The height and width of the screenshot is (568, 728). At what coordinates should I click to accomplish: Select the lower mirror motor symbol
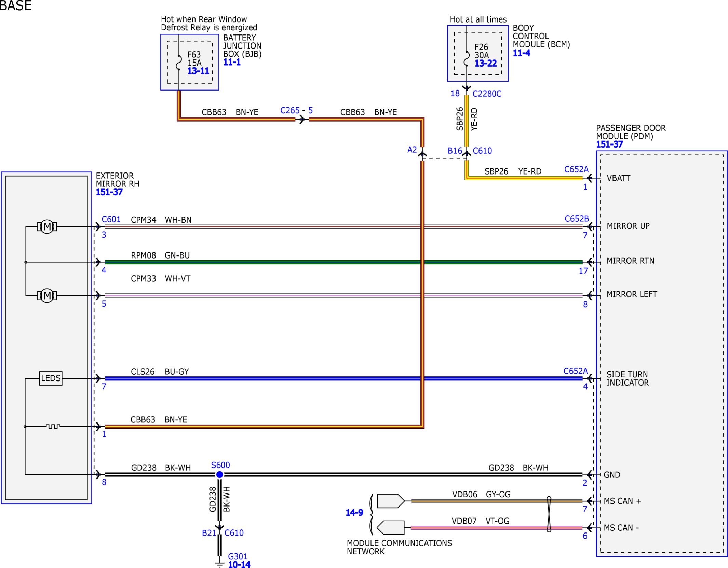pyautogui.click(x=47, y=295)
